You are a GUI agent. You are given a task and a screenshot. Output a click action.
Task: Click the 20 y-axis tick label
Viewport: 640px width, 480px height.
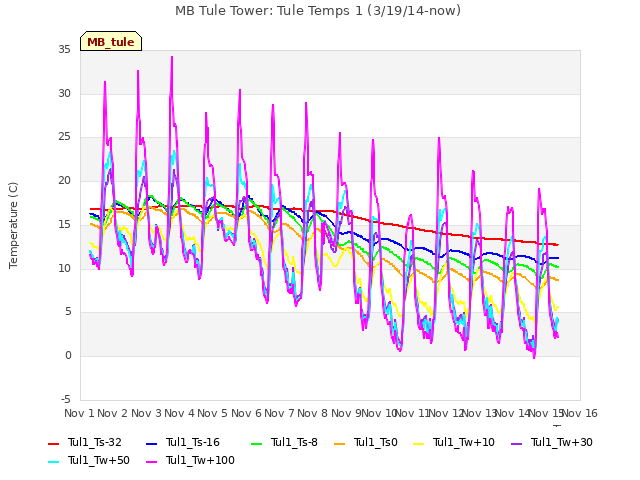tap(64, 180)
